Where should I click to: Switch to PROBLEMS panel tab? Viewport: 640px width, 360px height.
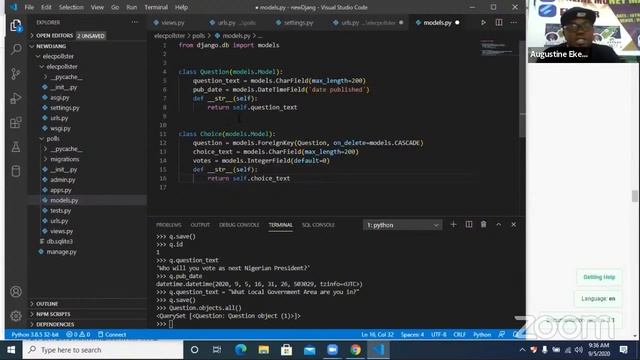(x=169, y=225)
